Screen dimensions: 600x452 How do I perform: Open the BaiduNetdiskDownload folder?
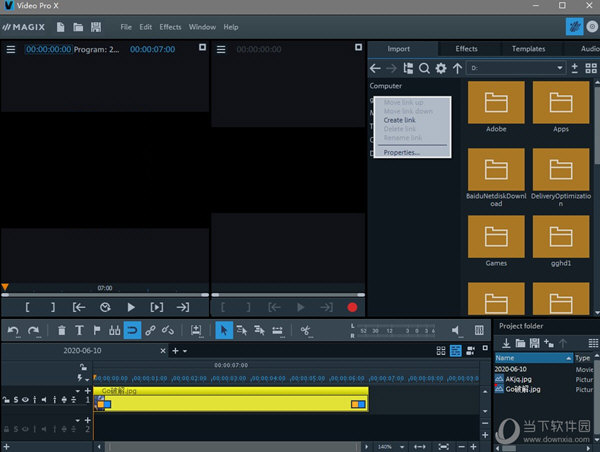click(x=496, y=169)
